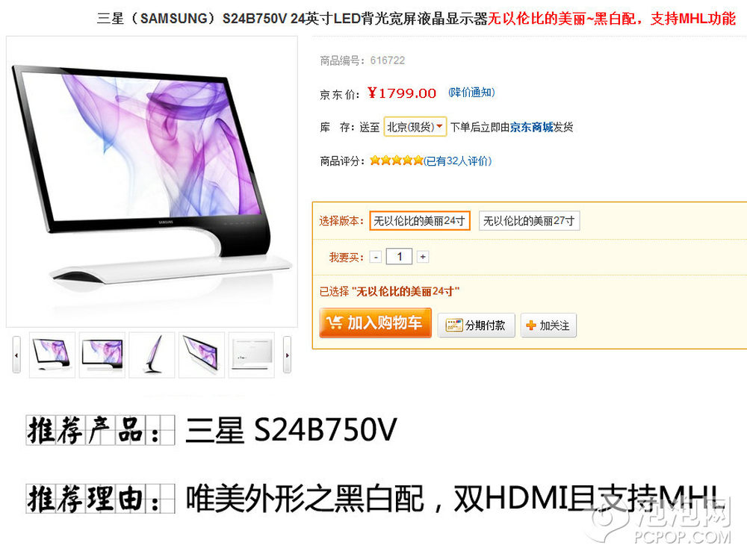Click the add to favorites 加关注 button
Image resolution: width=747 pixels, height=560 pixels.
pyautogui.click(x=548, y=326)
